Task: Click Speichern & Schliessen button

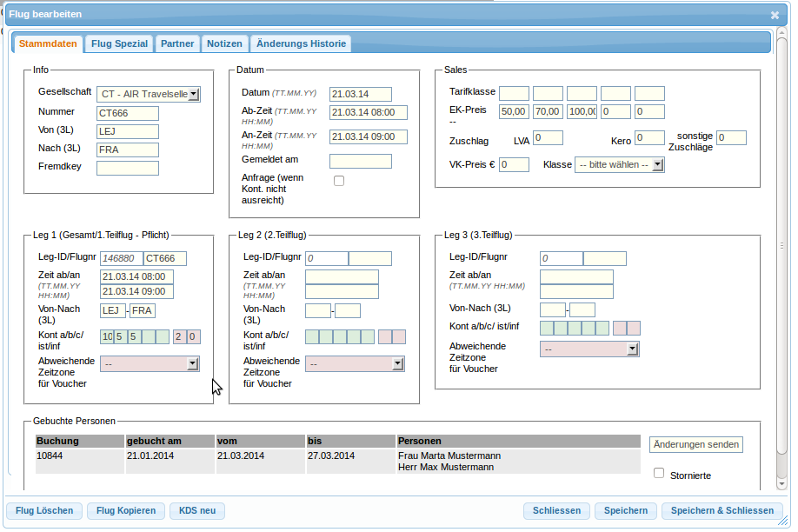Action: 722,510
